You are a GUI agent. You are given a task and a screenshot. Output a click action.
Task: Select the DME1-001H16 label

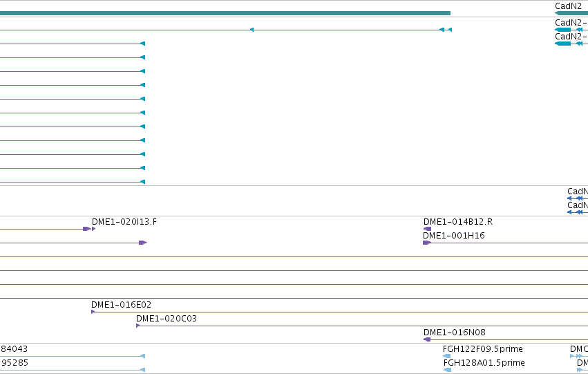point(454,236)
